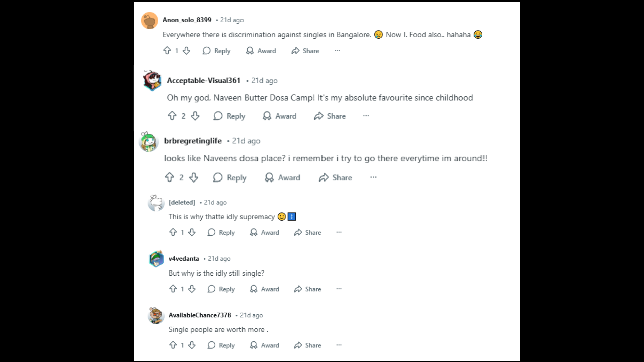This screenshot has height=362, width=644.
Task: Open Acceptable-Visual361's profile avatar
Action: 152,80
